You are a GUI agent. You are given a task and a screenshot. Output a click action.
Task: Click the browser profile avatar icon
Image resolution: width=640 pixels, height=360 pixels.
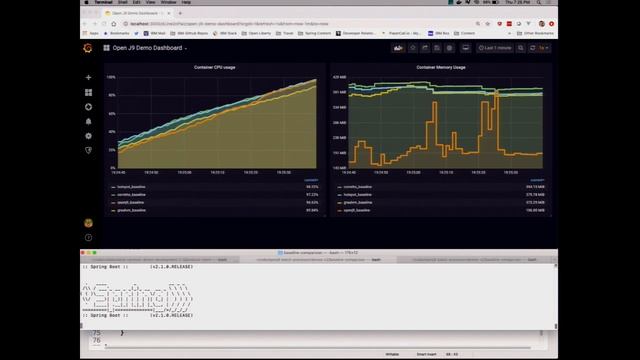[x=542, y=24]
